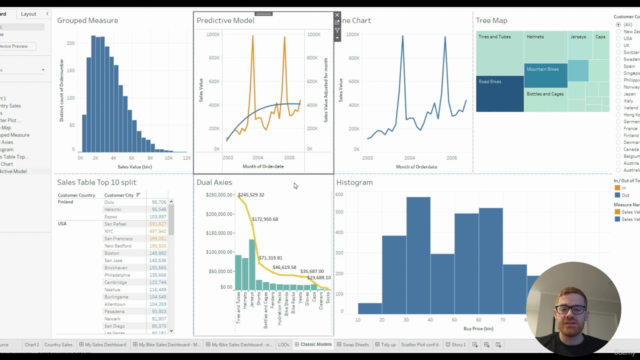
Task: Select Grouped Measure in the sheets list
Action: tap(15, 135)
